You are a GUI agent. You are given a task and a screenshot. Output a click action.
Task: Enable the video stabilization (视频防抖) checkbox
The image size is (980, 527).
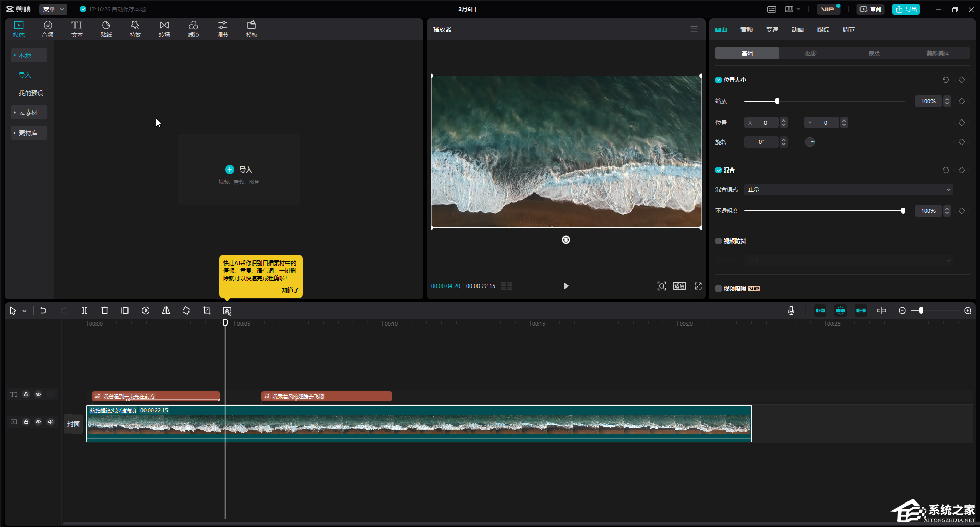pyautogui.click(x=719, y=241)
